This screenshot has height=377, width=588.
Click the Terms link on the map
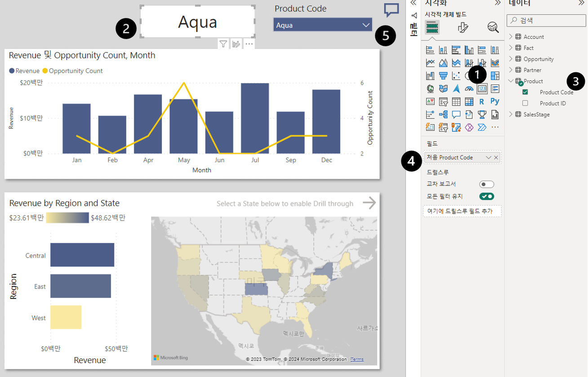click(356, 359)
